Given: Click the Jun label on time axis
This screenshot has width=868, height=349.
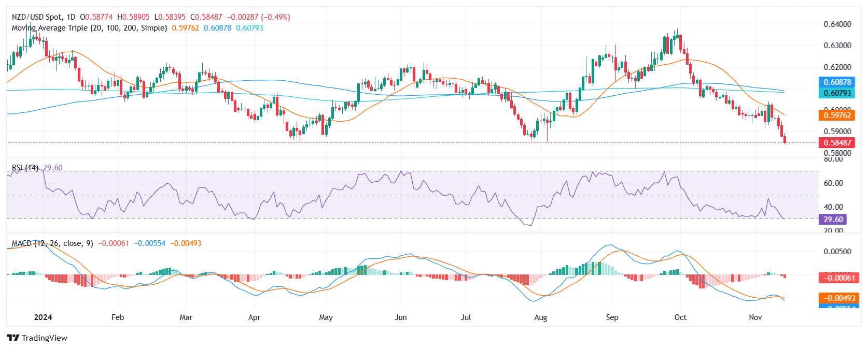Looking at the screenshot, I should (x=400, y=317).
